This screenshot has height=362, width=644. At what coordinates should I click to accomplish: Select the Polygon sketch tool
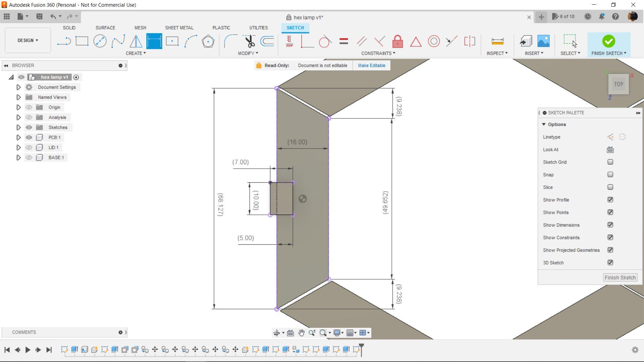[208, 41]
